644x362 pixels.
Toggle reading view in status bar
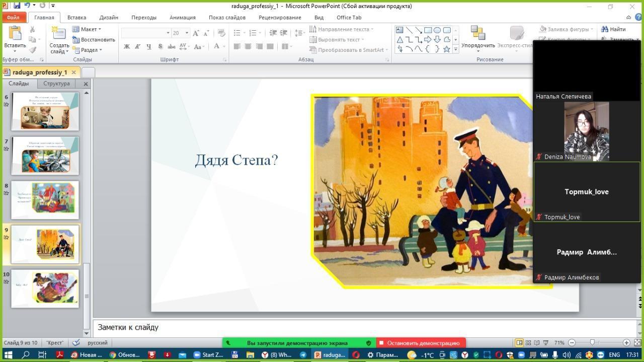pos(537,343)
